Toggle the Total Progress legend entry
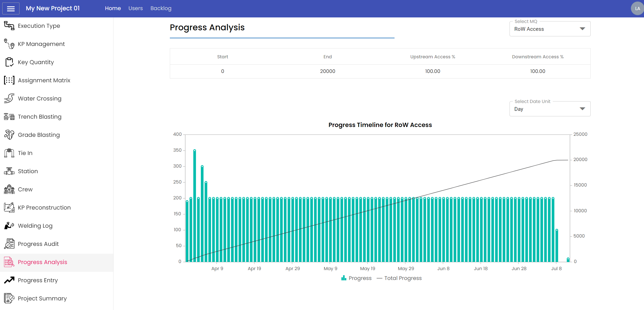The height and width of the screenshot is (310, 644). (399, 278)
